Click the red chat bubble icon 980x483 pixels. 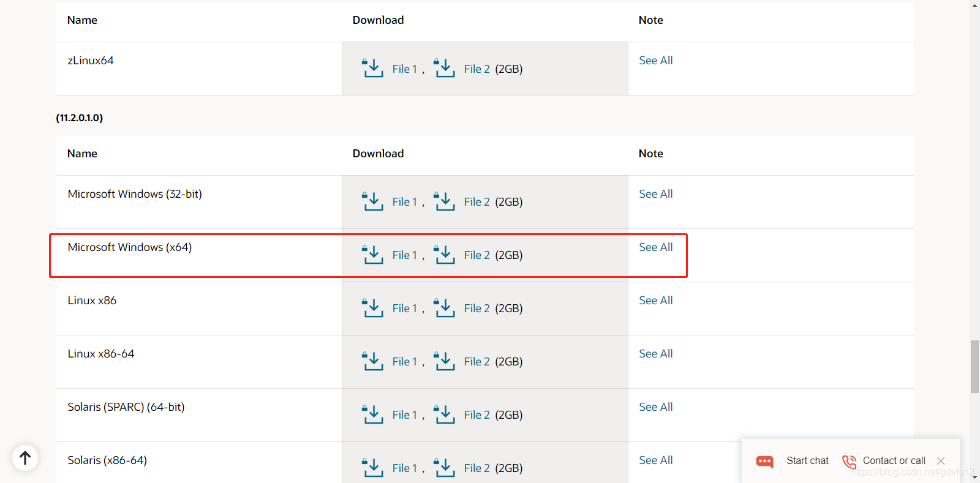(764, 461)
